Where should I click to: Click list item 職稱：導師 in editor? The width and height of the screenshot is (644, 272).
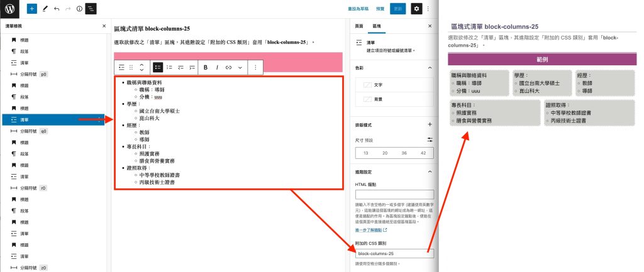[152, 89]
